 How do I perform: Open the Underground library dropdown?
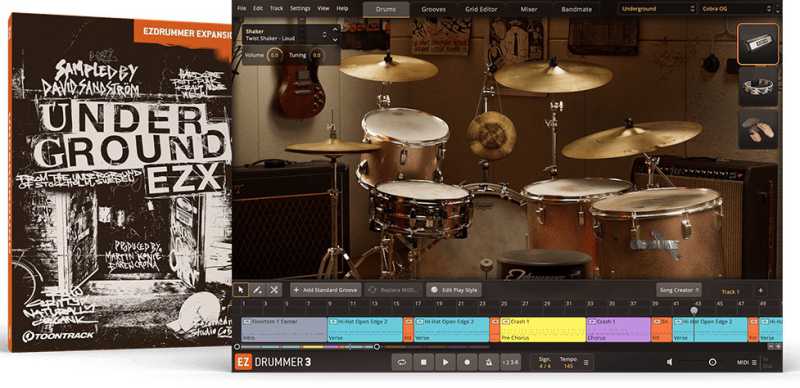tap(657, 9)
